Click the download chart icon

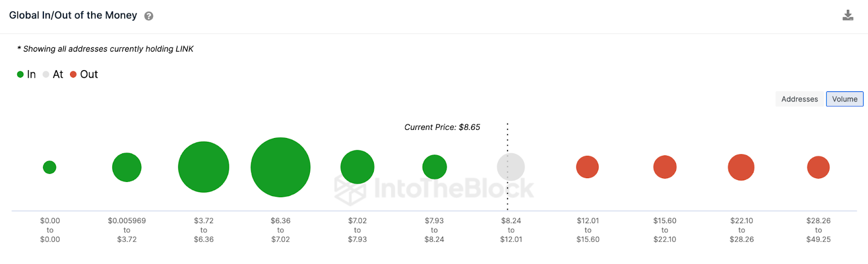click(848, 15)
